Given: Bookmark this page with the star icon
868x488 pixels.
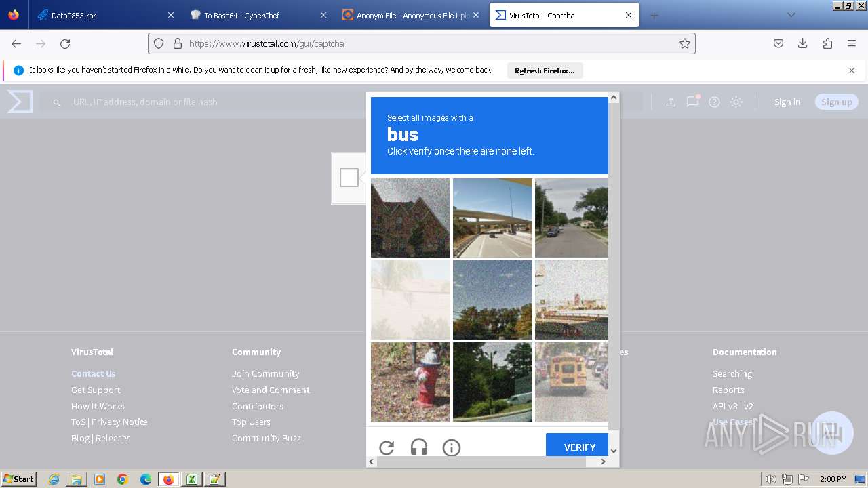Looking at the screenshot, I should pyautogui.click(x=685, y=43).
